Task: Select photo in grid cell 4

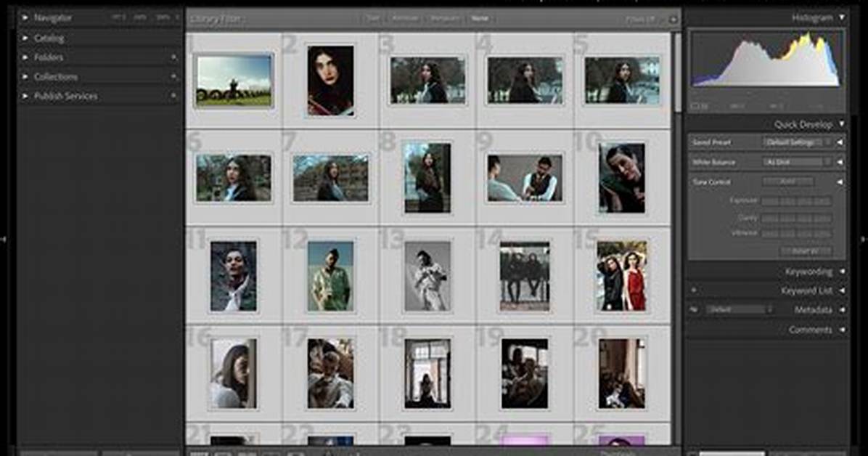Action: click(x=525, y=81)
